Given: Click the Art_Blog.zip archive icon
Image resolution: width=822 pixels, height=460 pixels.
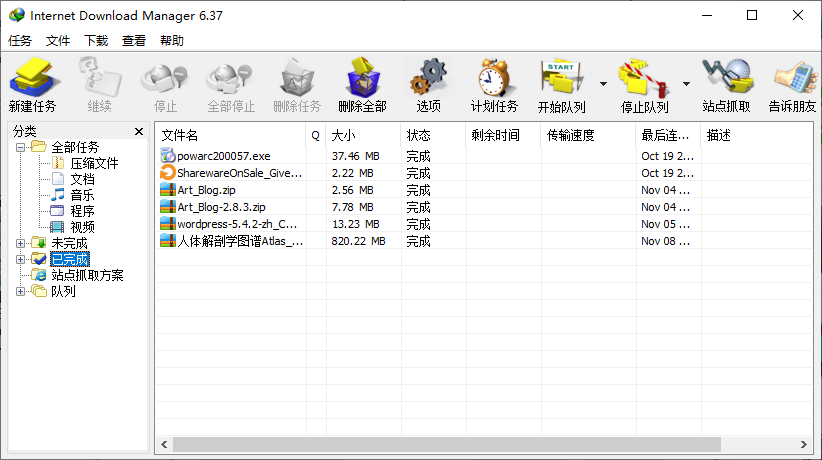Looking at the screenshot, I should tap(167, 189).
